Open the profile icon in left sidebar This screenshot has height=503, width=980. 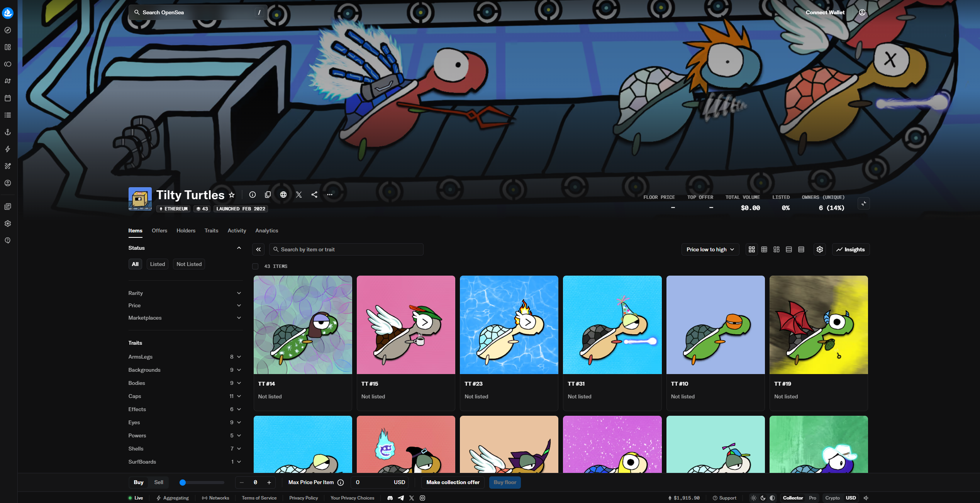[8, 183]
